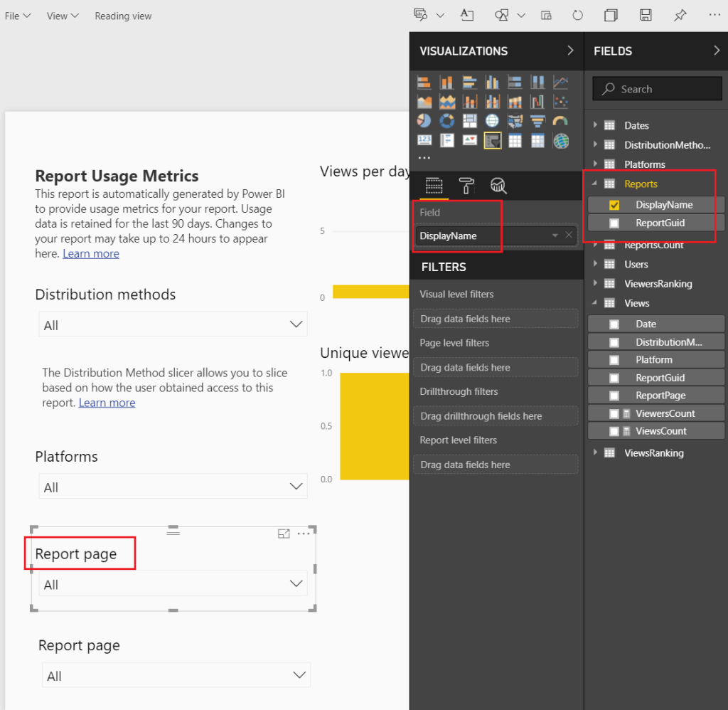The image size is (728, 710).
Task: Open the Format paintbrush pane
Action: pyautogui.click(x=466, y=186)
